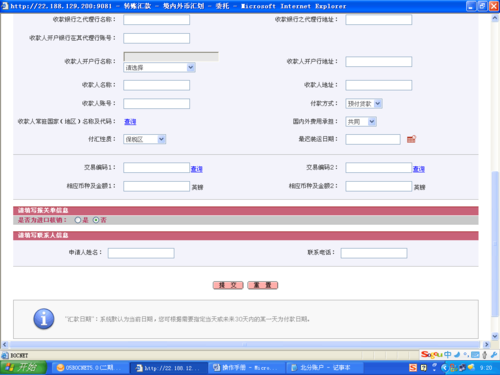The image size is (500, 375).
Task: Click the 收款银行之代理行名称 input field
Action: pos(157,20)
